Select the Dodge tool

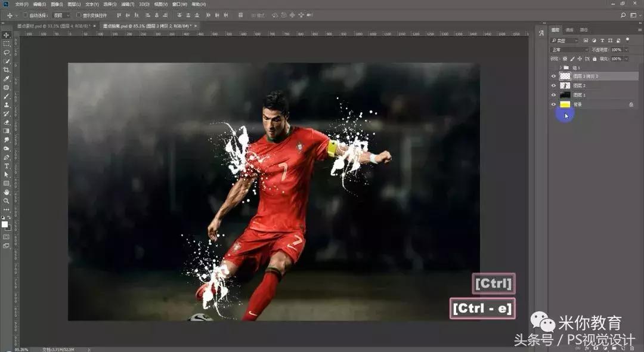(x=6, y=149)
